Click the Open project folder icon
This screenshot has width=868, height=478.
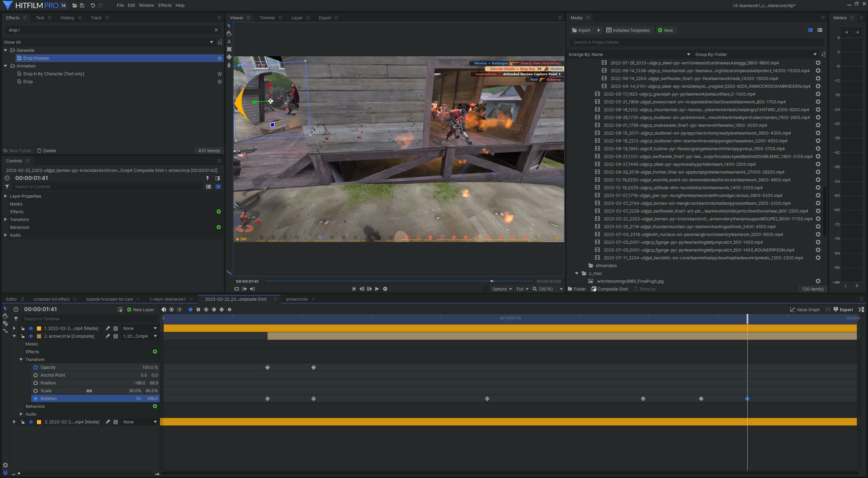pos(75,5)
